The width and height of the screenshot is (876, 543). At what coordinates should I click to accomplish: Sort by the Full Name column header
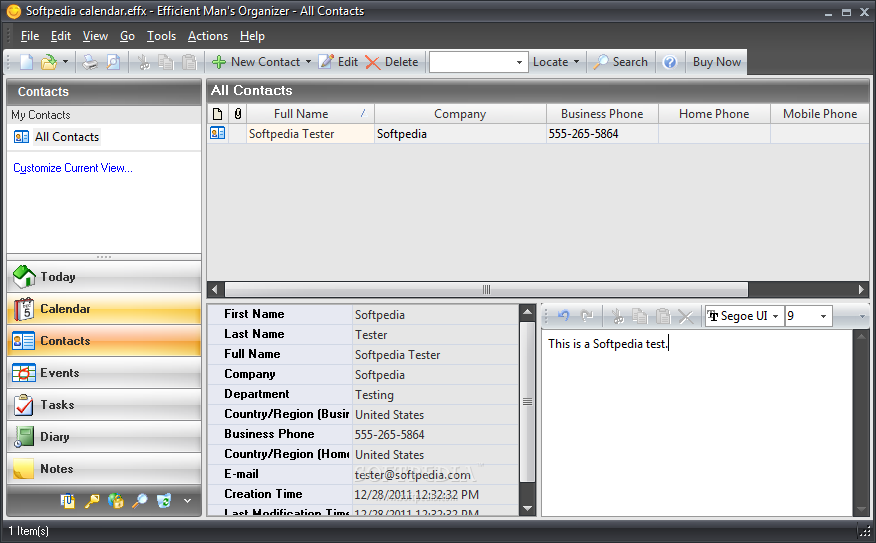pyautogui.click(x=311, y=114)
